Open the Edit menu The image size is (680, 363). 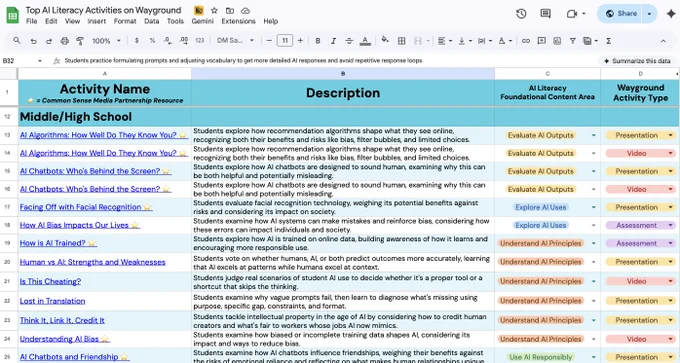[x=51, y=21]
